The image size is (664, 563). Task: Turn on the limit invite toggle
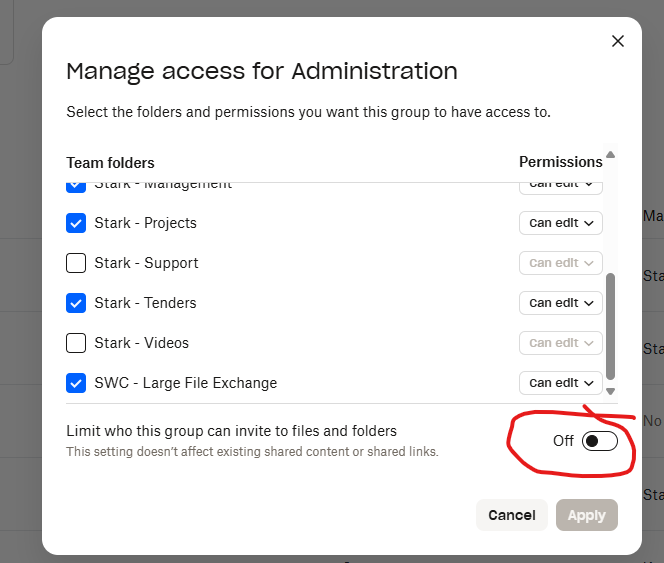599,441
